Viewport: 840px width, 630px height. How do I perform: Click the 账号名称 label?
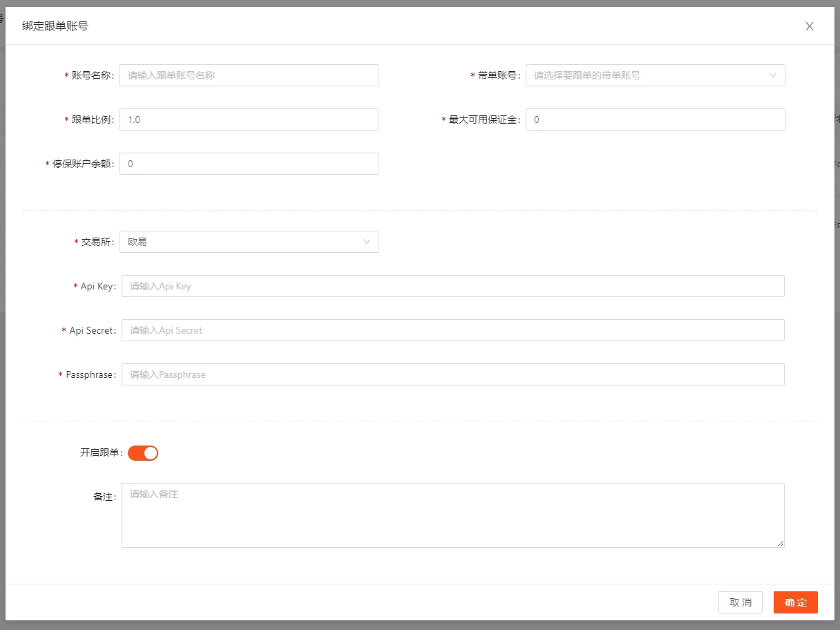(93, 75)
